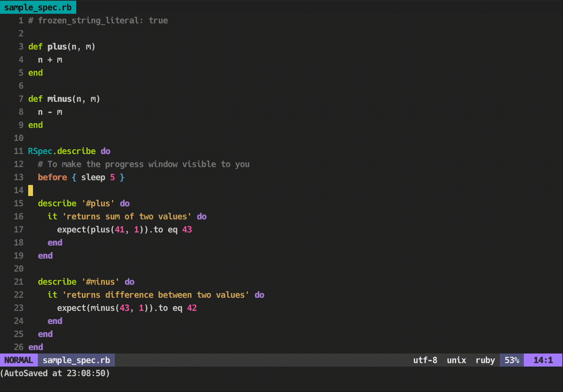Click the 53% scroll position indicator
The image size is (563, 392).
coord(512,360)
